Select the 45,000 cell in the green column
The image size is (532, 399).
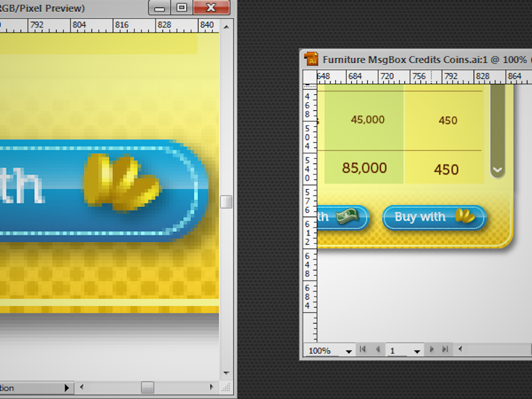[367, 120]
